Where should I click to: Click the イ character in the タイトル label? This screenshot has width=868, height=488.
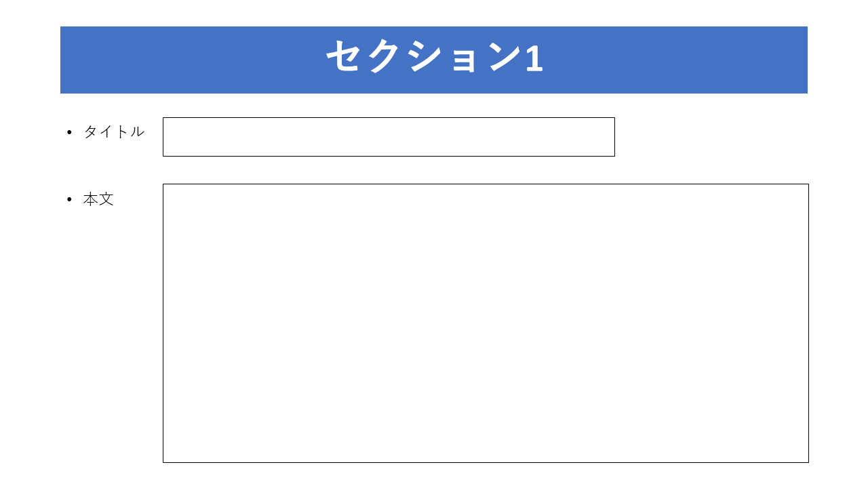tap(106, 131)
